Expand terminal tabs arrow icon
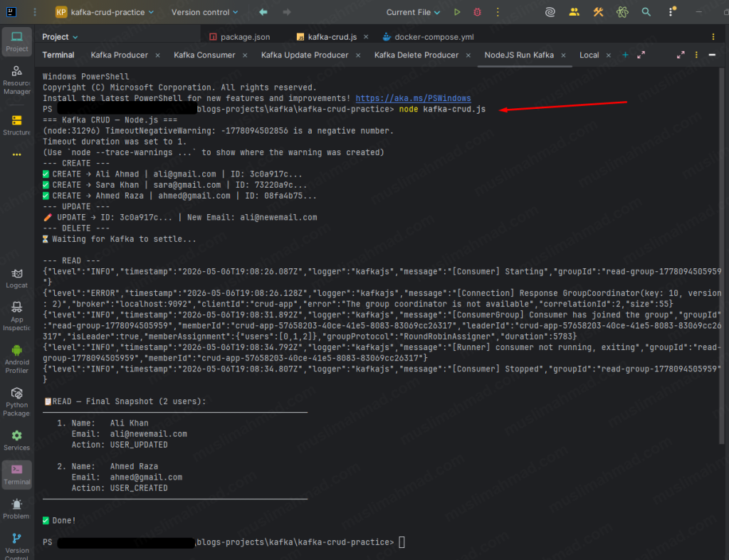 pos(641,55)
